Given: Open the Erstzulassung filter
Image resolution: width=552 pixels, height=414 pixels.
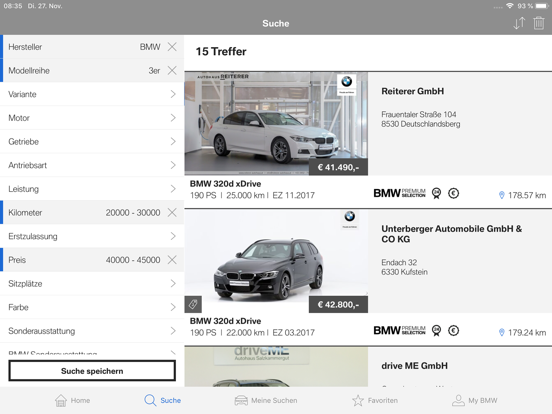Looking at the screenshot, I should click(92, 236).
